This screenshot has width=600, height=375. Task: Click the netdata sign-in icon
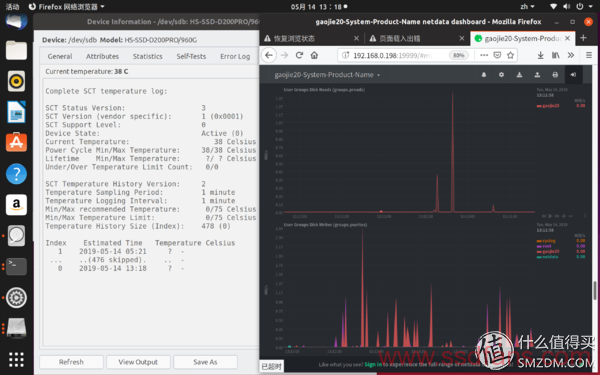tap(573, 75)
